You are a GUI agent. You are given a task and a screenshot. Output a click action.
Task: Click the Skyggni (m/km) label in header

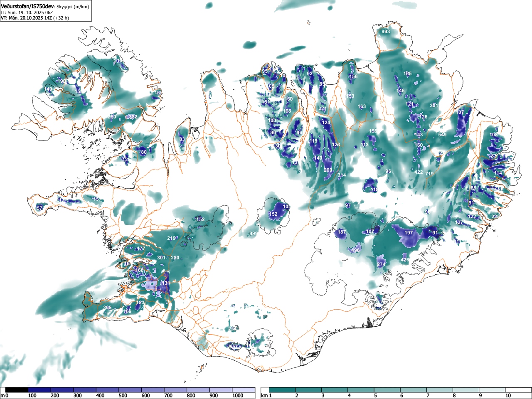(73, 7)
